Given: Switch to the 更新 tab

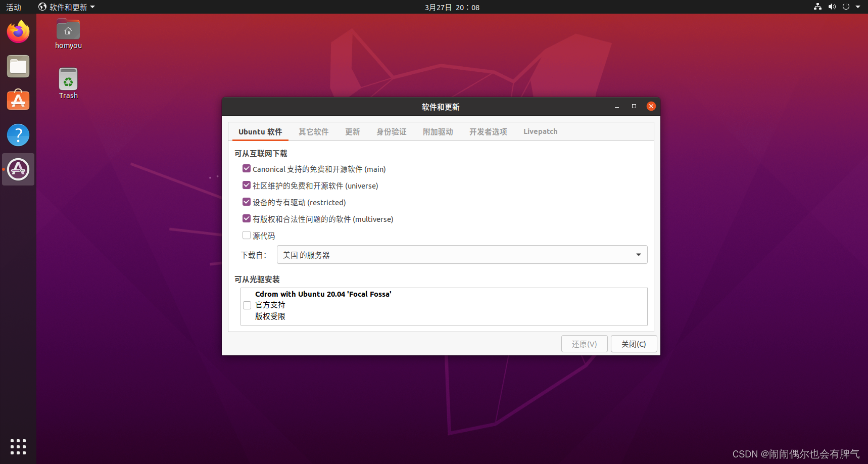Looking at the screenshot, I should [x=353, y=131].
